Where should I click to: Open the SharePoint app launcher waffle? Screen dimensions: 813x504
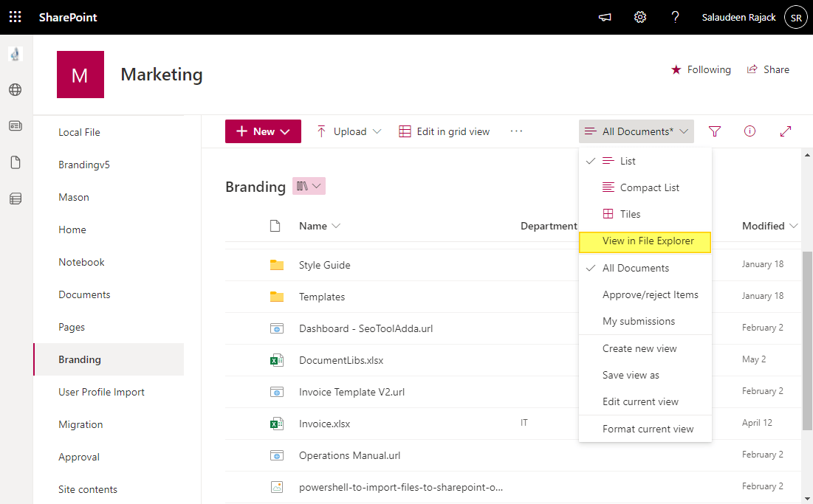[x=15, y=16]
